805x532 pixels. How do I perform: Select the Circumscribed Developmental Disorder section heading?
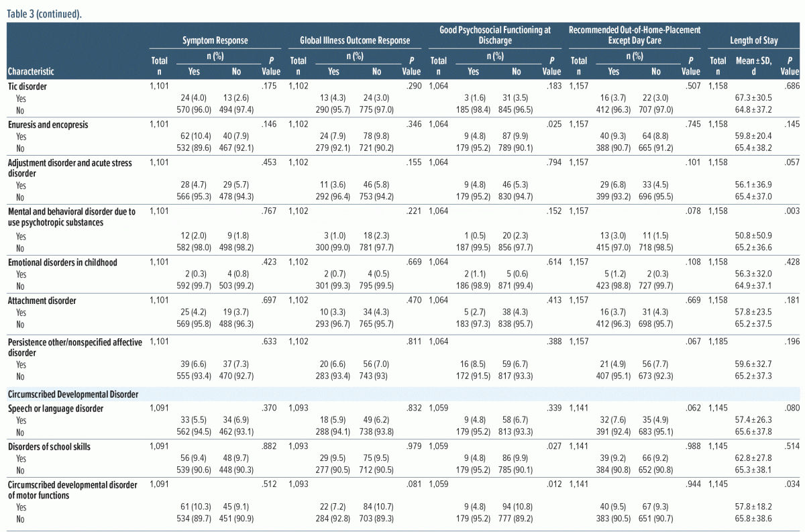pyautogui.click(x=73, y=394)
